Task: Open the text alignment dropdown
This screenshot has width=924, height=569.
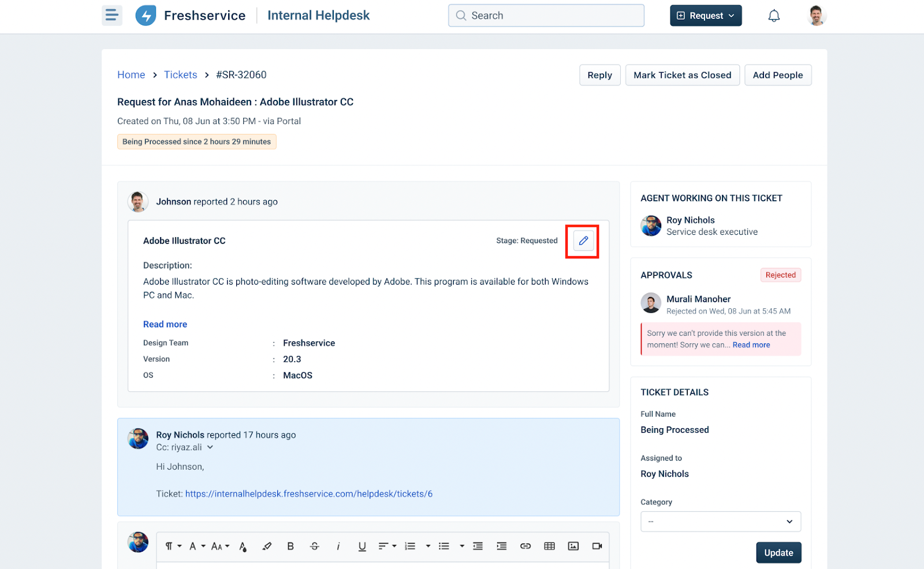Action: click(x=388, y=546)
